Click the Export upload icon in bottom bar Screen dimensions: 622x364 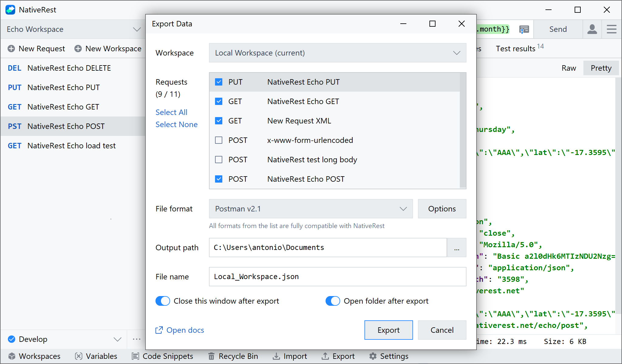(x=325, y=356)
